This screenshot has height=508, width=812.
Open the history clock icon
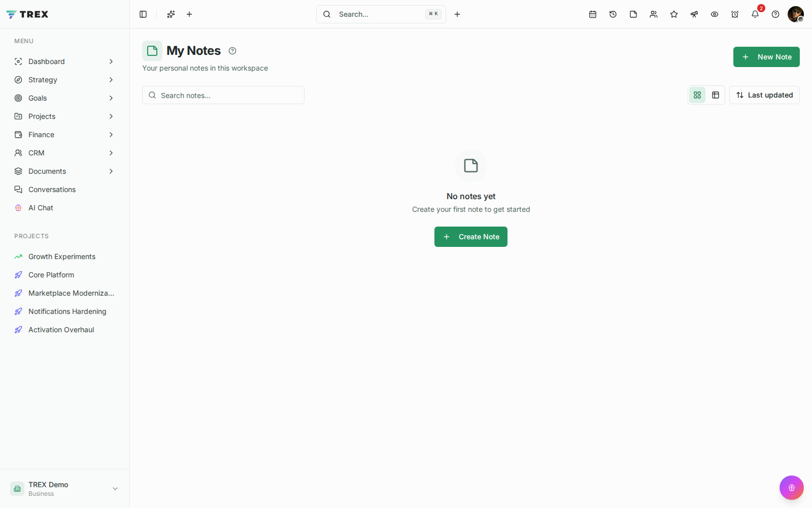coord(613,14)
